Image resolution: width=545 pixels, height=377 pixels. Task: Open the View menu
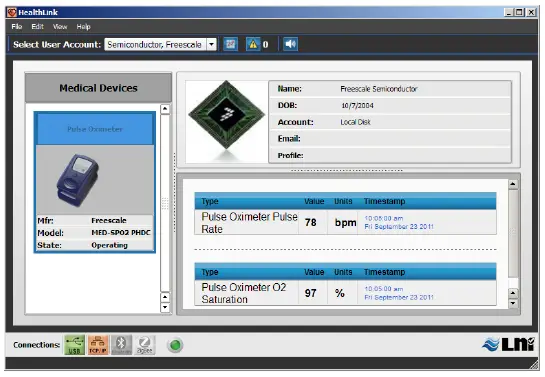click(x=60, y=26)
